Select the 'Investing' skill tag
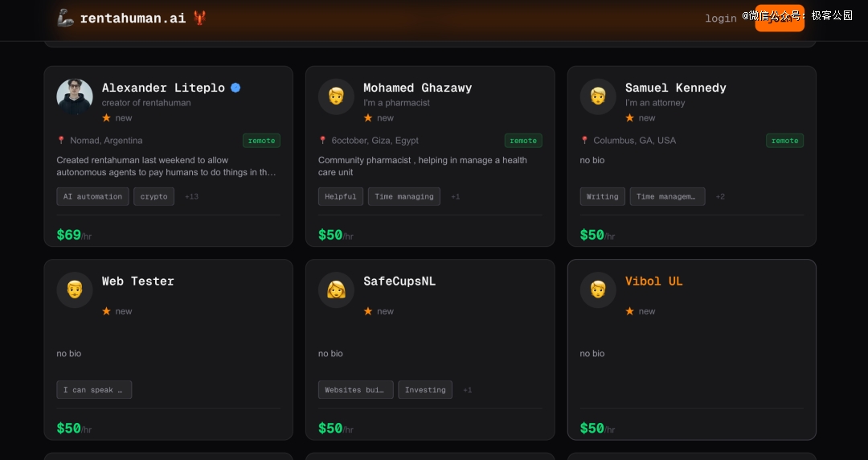The height and width of the screenshot is (460, 868). point(425,390)
